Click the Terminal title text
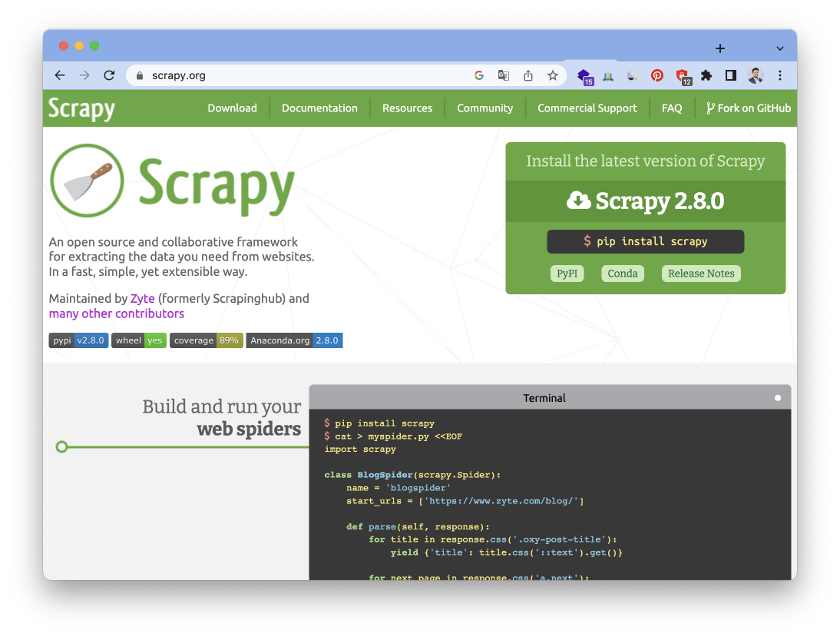Viewport: 840px width, 637px height. click(544, 398)
